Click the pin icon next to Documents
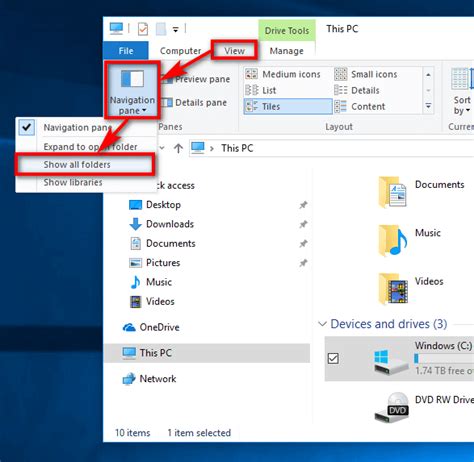This screenshot has height=462, width=474. 303,244
